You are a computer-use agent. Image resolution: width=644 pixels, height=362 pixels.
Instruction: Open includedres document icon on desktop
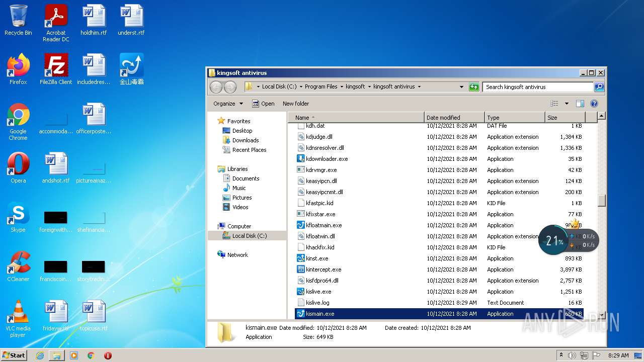coord(94,69)
